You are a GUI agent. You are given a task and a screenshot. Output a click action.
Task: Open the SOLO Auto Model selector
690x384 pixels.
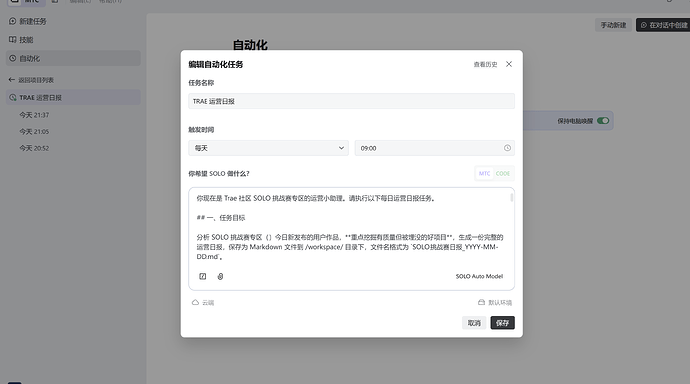[x=479, y=276]
